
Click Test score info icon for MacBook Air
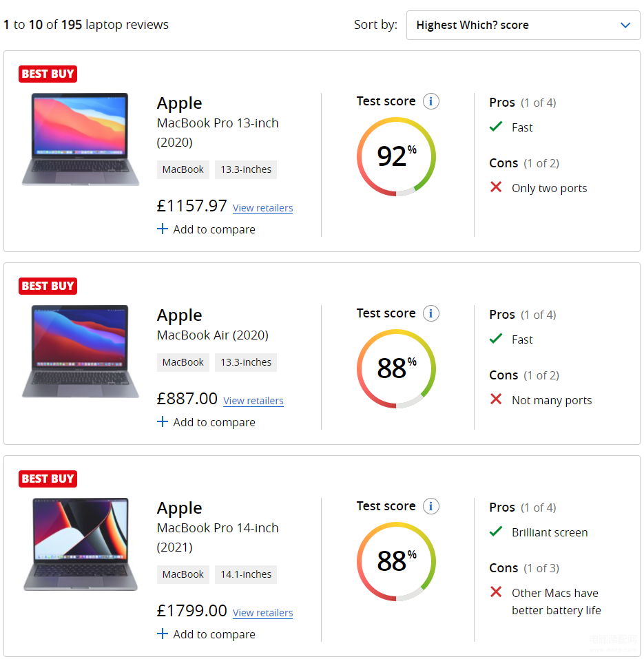click(x=431, y=313)
